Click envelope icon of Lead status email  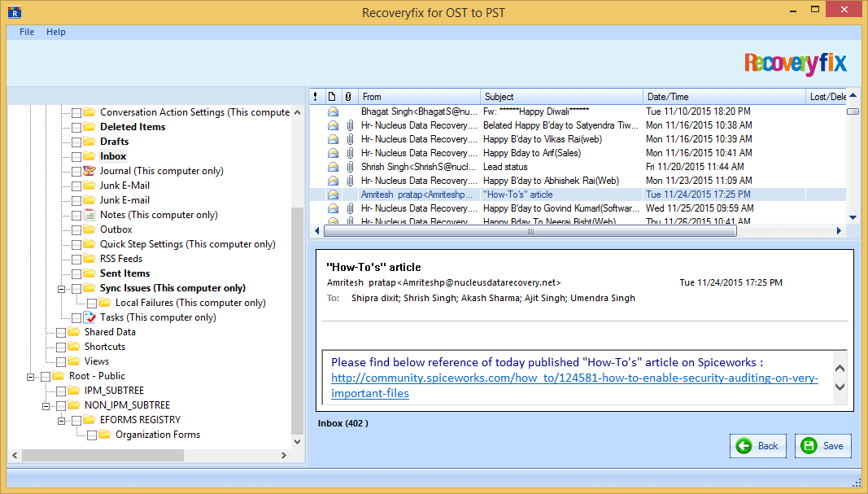[334, 167]
